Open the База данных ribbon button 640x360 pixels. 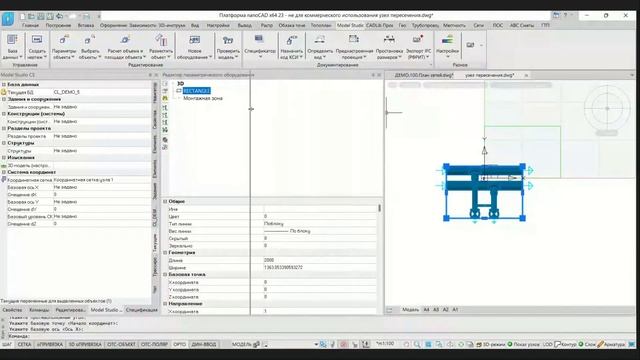pos(12,47)
